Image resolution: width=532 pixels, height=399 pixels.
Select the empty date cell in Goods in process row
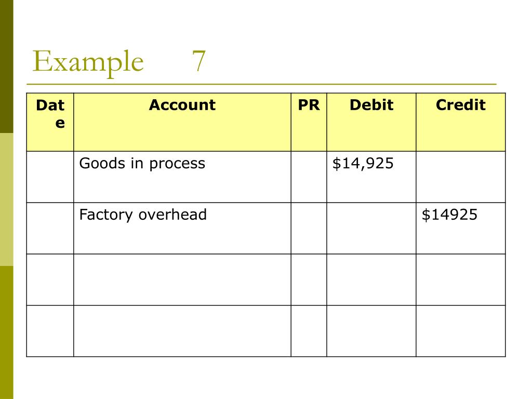click(x=50, y=177)
